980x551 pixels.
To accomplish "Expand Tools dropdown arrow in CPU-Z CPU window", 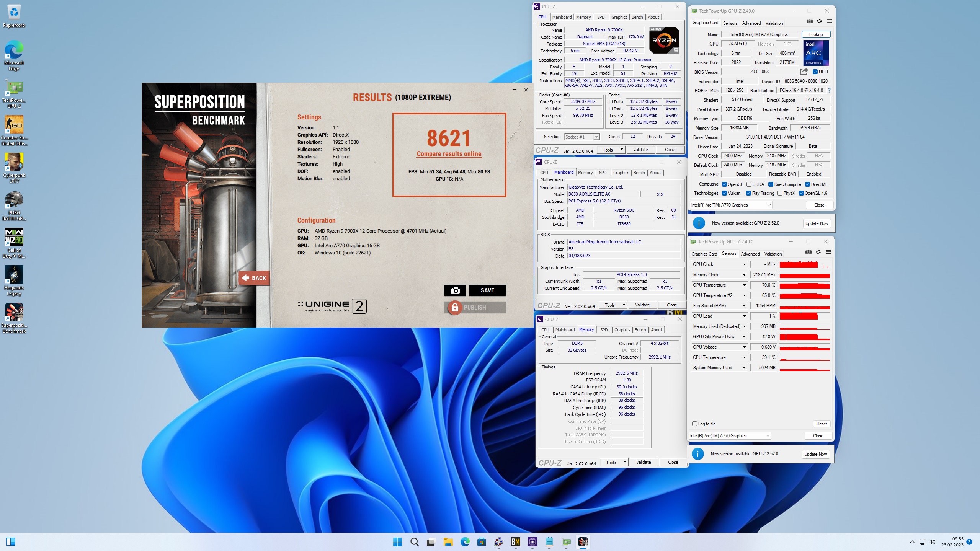I will [x=622, y=150].
